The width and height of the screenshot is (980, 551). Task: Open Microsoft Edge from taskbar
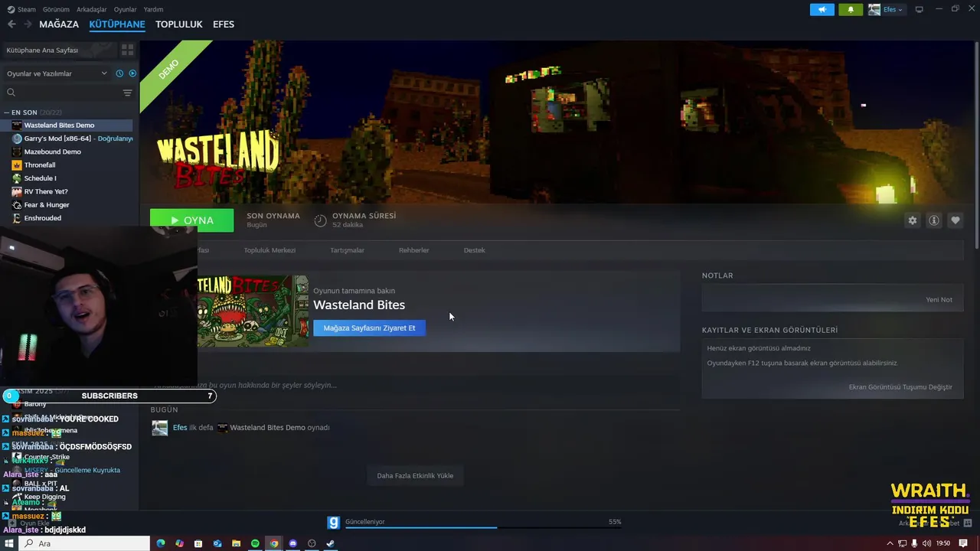click(161, 543)
